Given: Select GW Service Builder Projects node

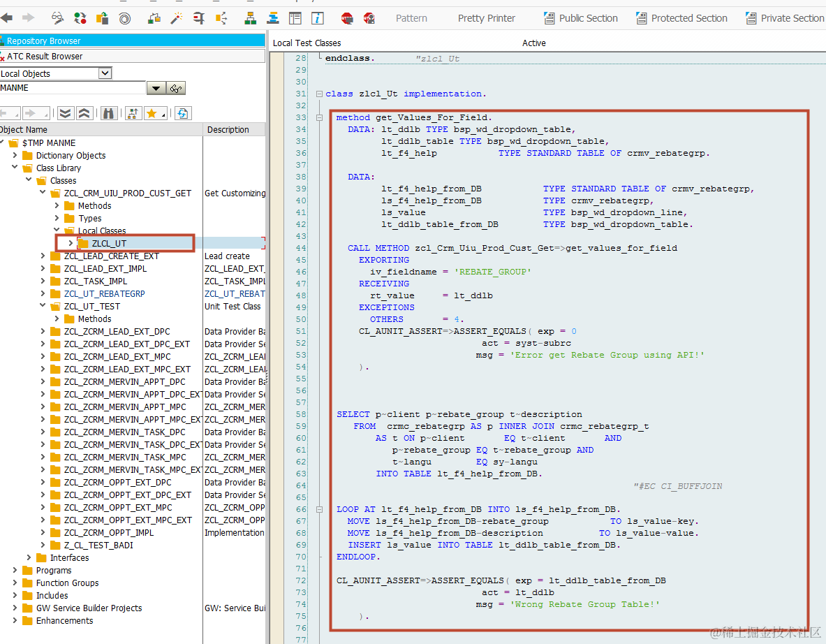Looking at the screenshot, I should tap(89, 608).
